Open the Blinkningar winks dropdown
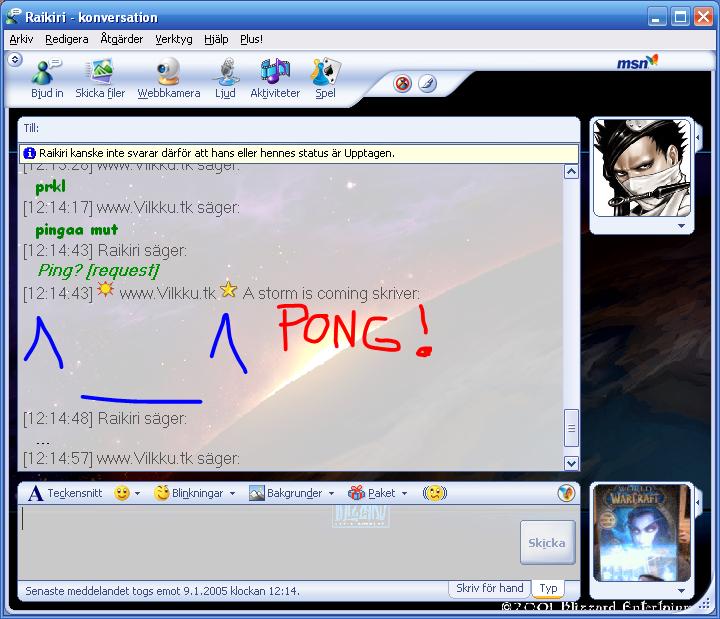This screenshot has width=720, height=619. pyautogui.click(x=195, y=493)
